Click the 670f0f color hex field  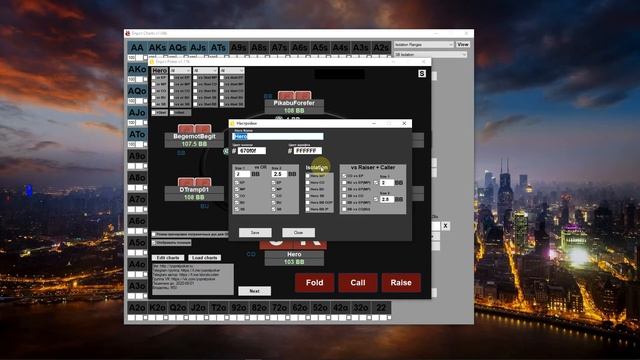(251, 151)
